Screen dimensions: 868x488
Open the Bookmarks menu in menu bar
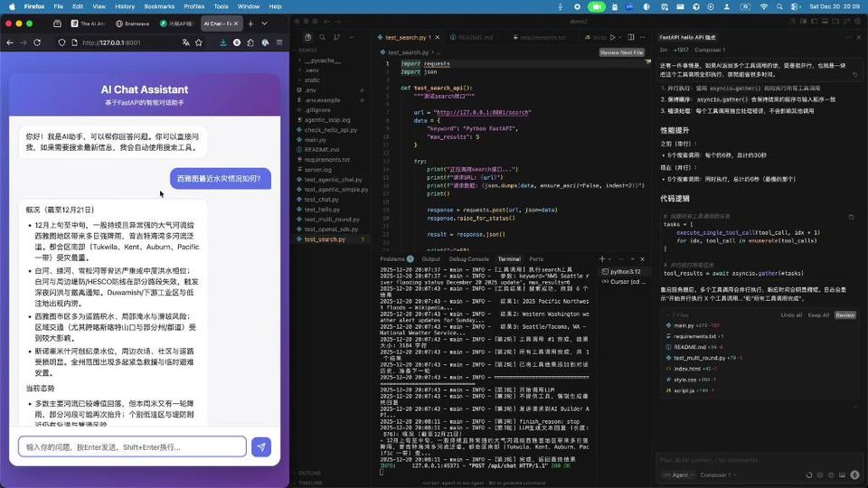159,6
